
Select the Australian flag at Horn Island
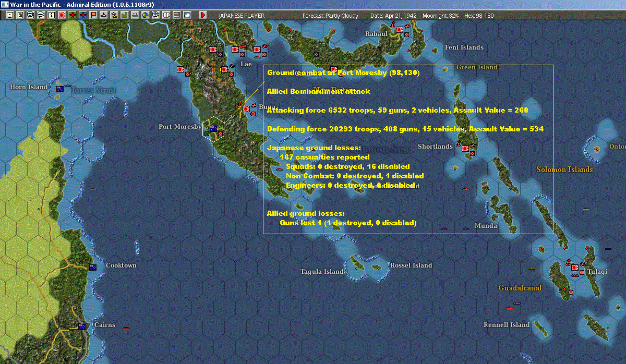pyautogui.click(x=60, y=89)
